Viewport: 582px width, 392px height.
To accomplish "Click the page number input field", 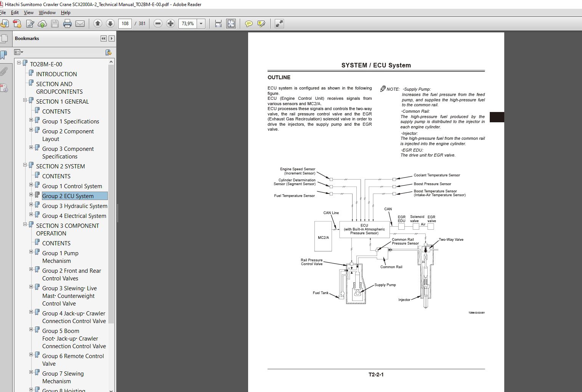I will (125, 24).
